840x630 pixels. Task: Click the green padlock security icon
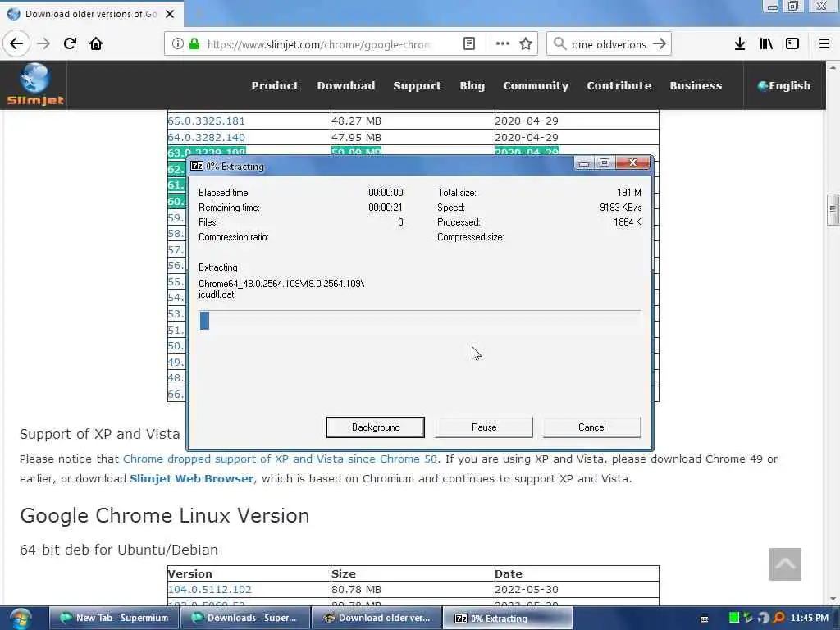pyautogui.click(x=194, y=44)
